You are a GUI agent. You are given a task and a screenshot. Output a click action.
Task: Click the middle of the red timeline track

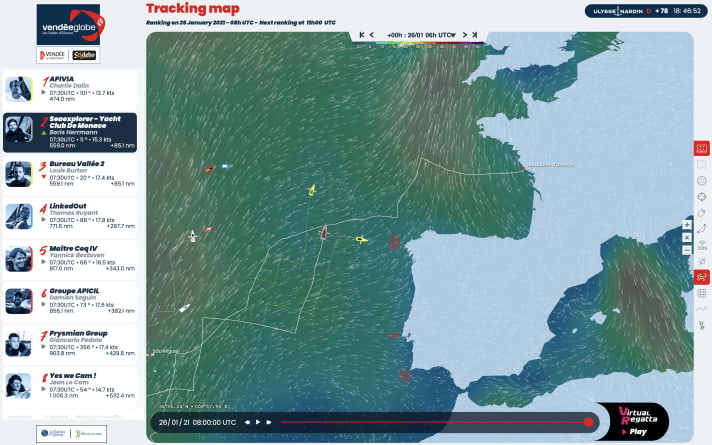pyautogui.click(x=434, y=422)
